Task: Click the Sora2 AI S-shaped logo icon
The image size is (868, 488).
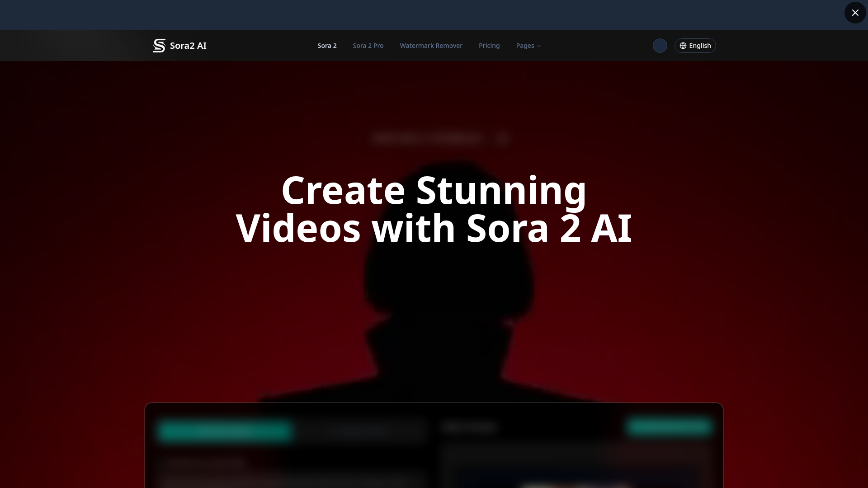Action: 159,46
